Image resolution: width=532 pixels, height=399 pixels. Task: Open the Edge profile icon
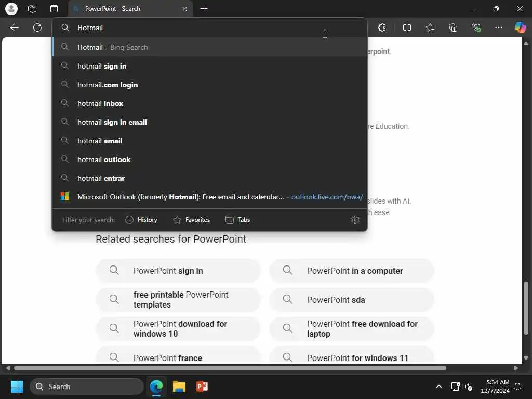pos(11,9)
